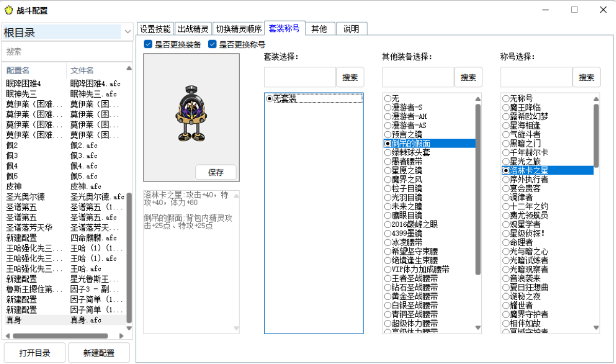The image size is (616, 364).
Task: Click 搜索 button under 称号选择
Action: point(587,77)
